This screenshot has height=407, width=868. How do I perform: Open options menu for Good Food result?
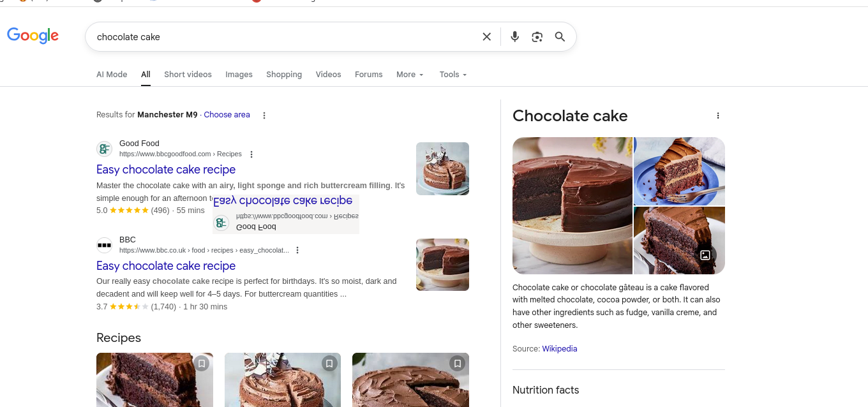(x=251, y=154)
